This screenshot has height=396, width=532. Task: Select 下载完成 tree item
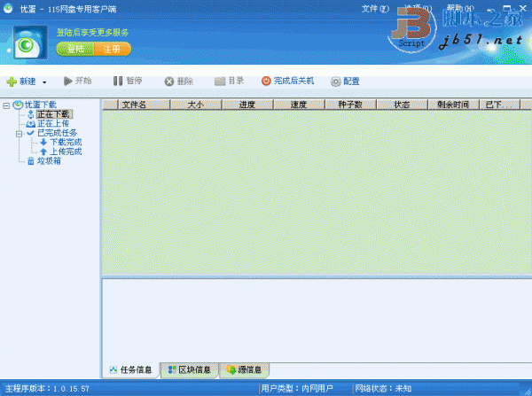[66, 142]
